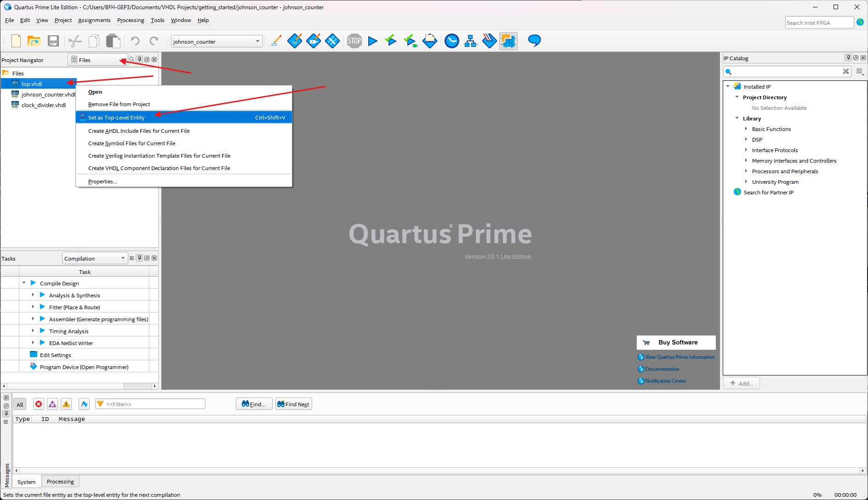Start Compilation with the blue play icon
Viewport: 868px width, 500px height.
click(373, 41)
